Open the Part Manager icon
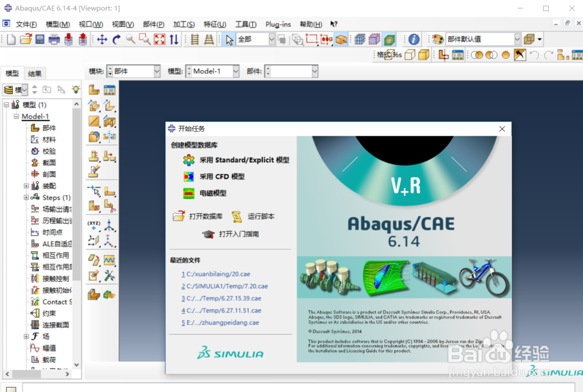583x392 pixels. pyautogui.click(x=110, y=90)
